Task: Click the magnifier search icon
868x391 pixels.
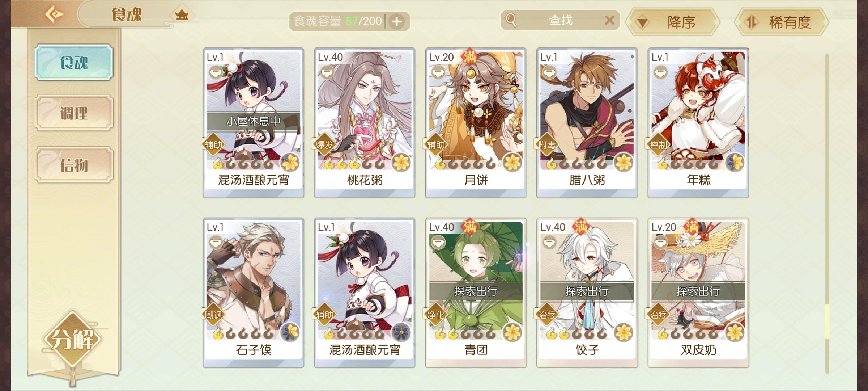Action: tap(511, 20)
